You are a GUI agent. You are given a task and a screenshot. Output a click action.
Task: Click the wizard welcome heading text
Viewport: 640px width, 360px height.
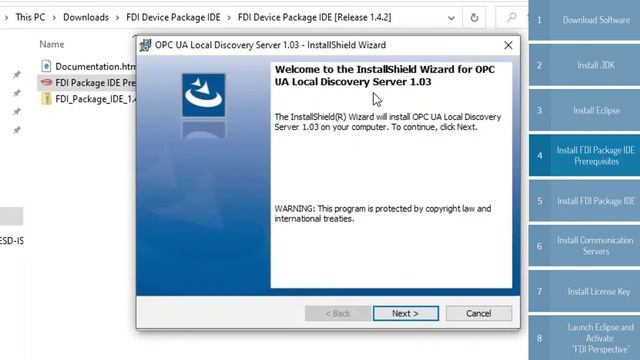point(384,76)
